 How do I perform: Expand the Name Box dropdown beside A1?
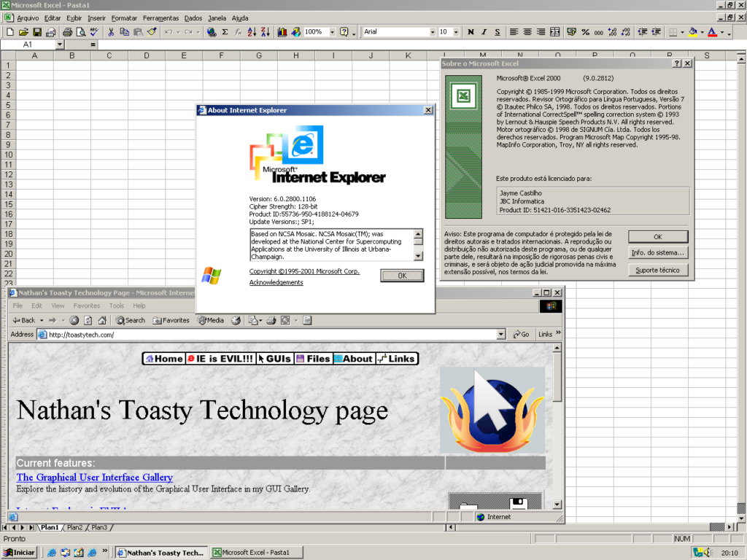60,44
